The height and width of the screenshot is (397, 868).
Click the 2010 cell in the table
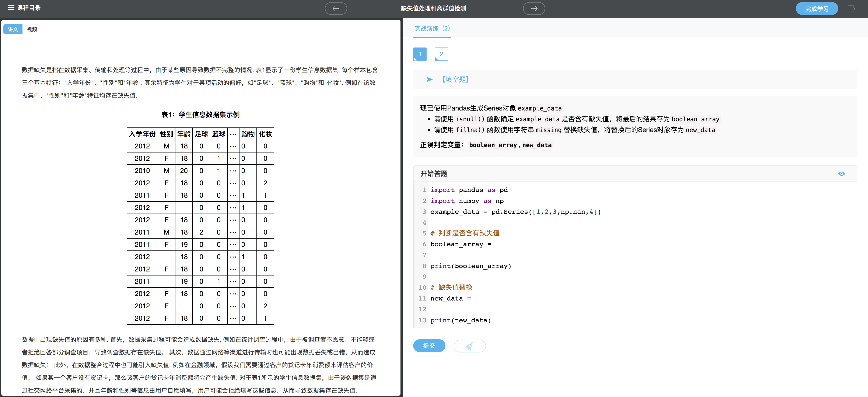tap(142, 171)
